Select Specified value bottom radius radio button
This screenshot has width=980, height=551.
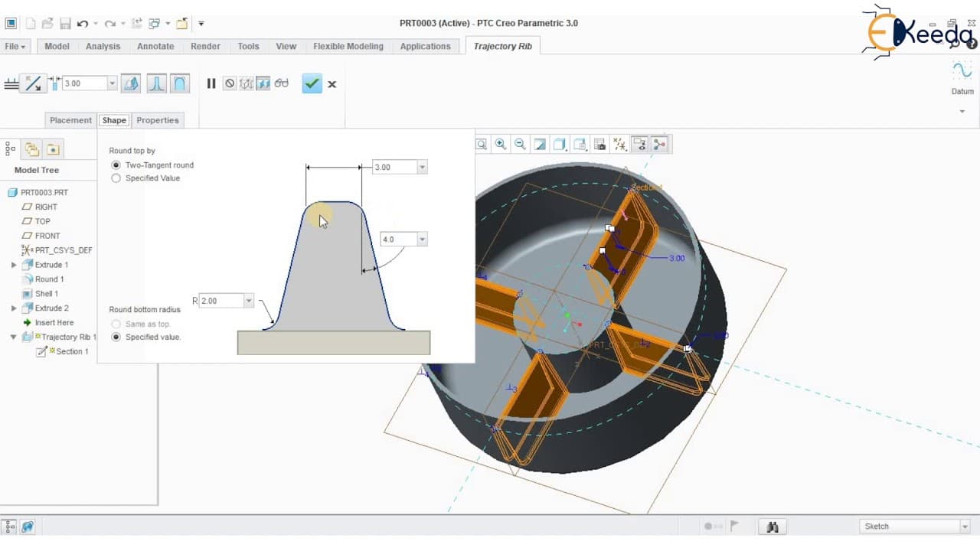(116, 337)
